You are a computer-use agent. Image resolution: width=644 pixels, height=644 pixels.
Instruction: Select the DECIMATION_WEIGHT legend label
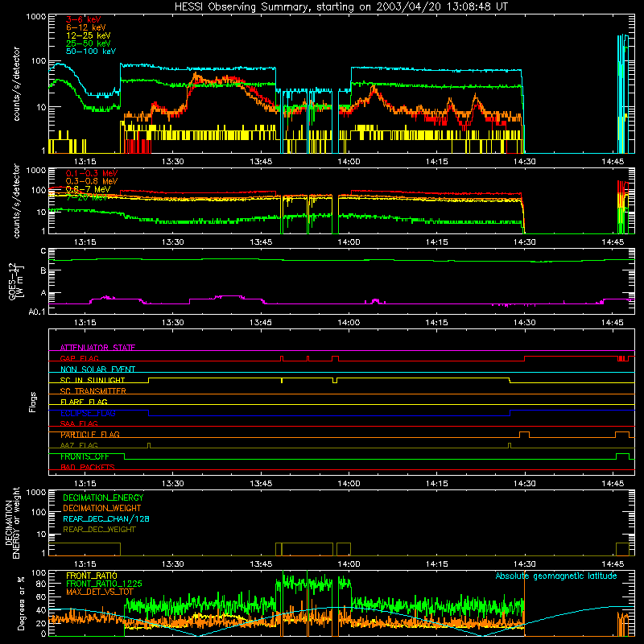pyautogui.click(x=102, y=508)
